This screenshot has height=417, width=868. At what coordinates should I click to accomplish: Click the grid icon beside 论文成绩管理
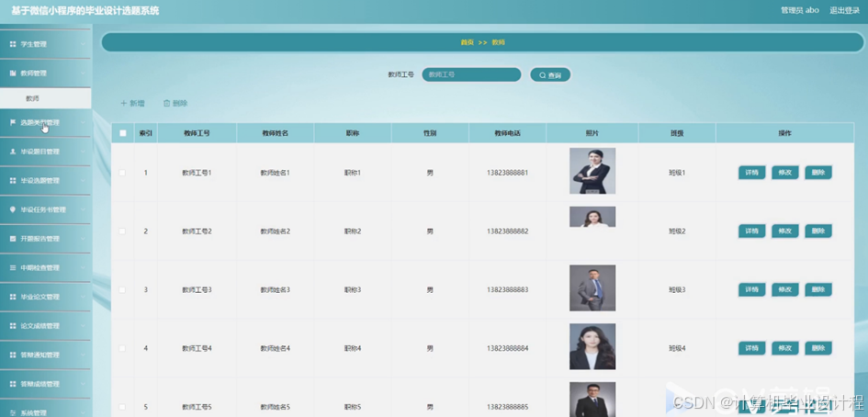point(13,326)
